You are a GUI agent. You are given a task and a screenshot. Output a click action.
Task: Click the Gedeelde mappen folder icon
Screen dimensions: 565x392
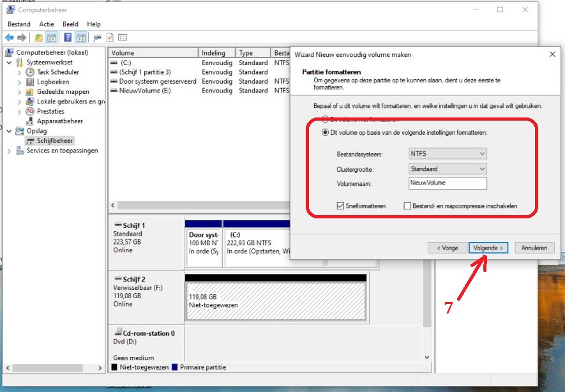pyautogui.click(x=31, y=92)
